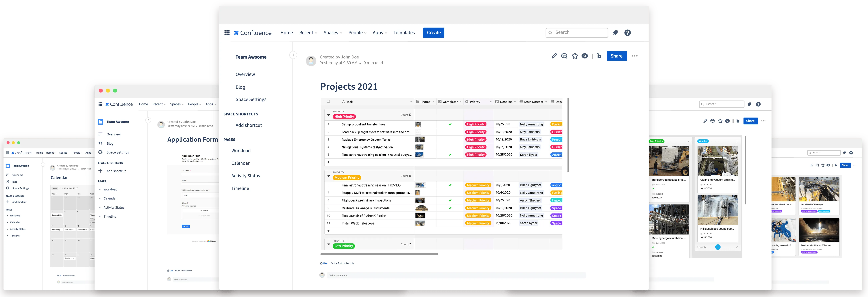Open the app switcher grid icon
This screenshot has height=297, width=868.
[227, 33]
